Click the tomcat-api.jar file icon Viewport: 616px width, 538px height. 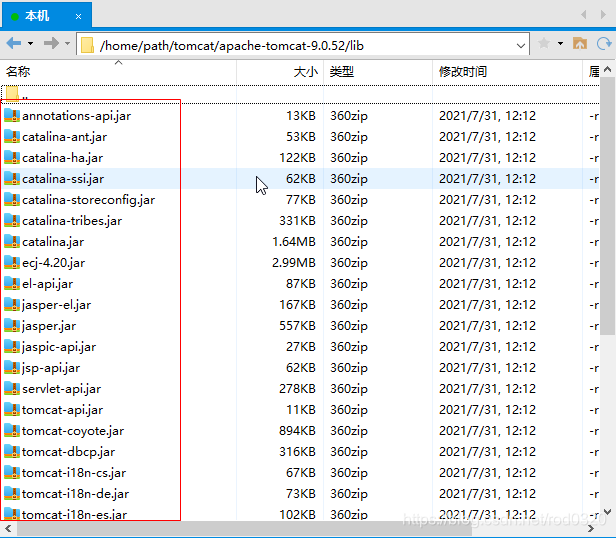(x=12, y=409)
